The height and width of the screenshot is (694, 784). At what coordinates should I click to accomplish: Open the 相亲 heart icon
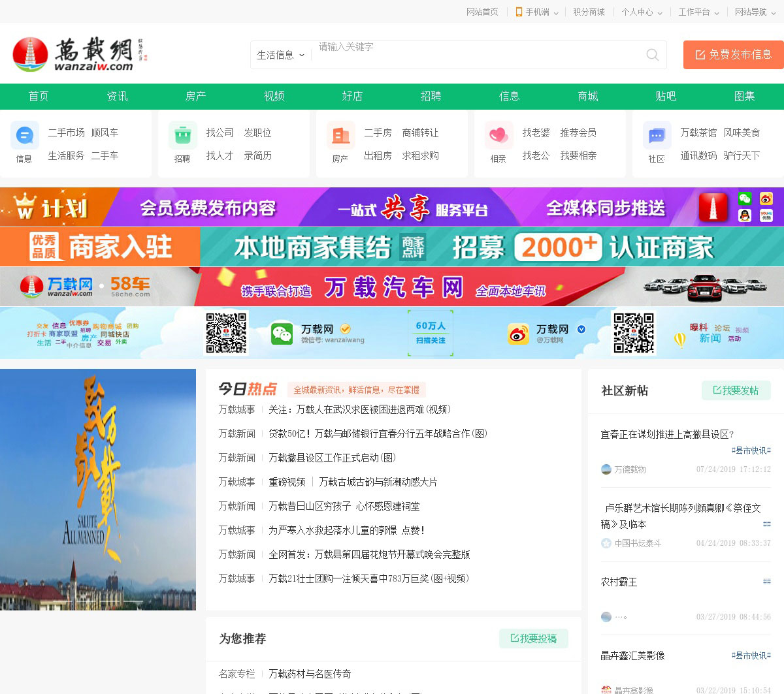[498, 136]
